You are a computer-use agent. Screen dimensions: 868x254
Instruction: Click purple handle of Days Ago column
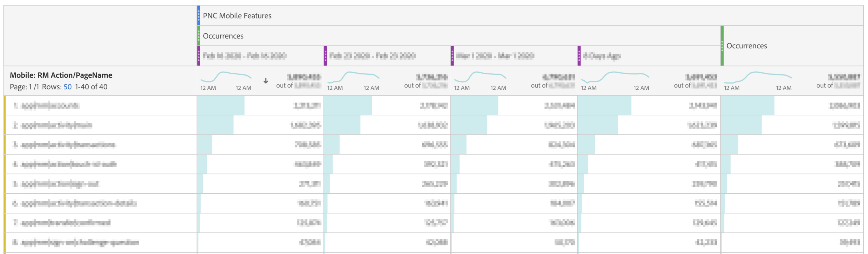click(x=579, y=56)
